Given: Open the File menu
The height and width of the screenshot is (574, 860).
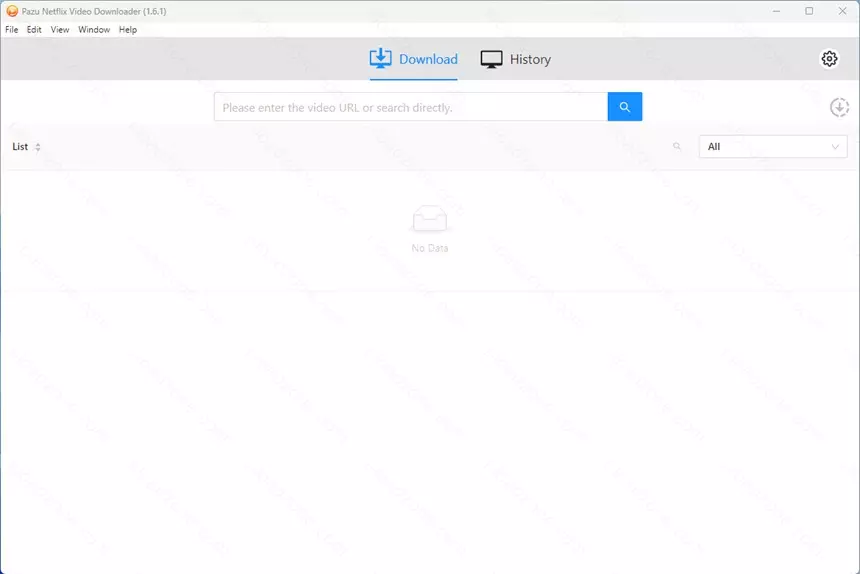Looking at the screenshot, I should [x=12, y=30].
